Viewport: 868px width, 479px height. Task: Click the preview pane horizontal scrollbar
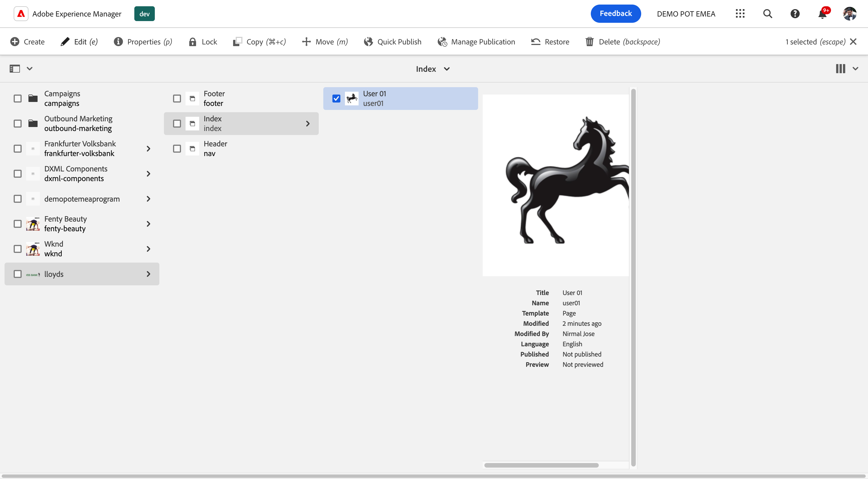[541, 465]
